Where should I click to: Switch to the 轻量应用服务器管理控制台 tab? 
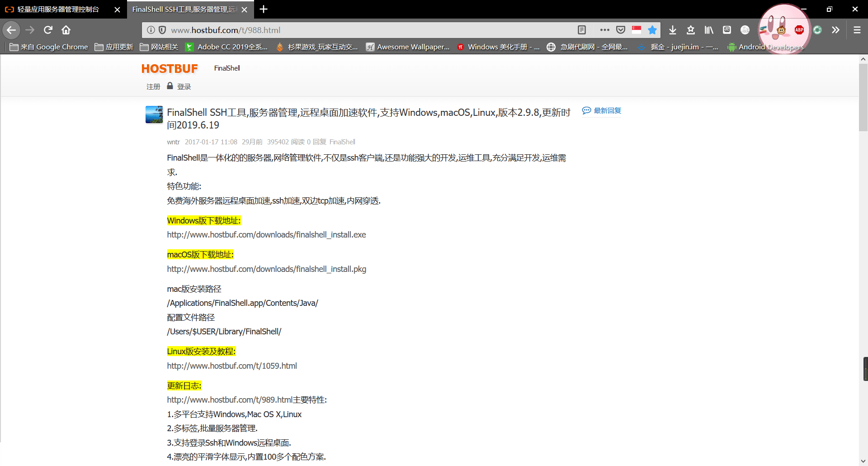point(58,10)
